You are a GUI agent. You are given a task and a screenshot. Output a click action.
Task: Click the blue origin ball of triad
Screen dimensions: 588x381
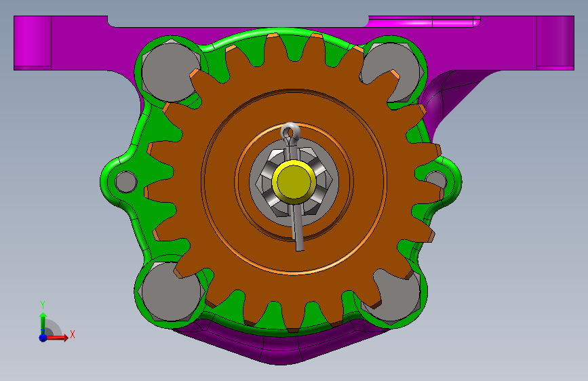click(43, 338)
